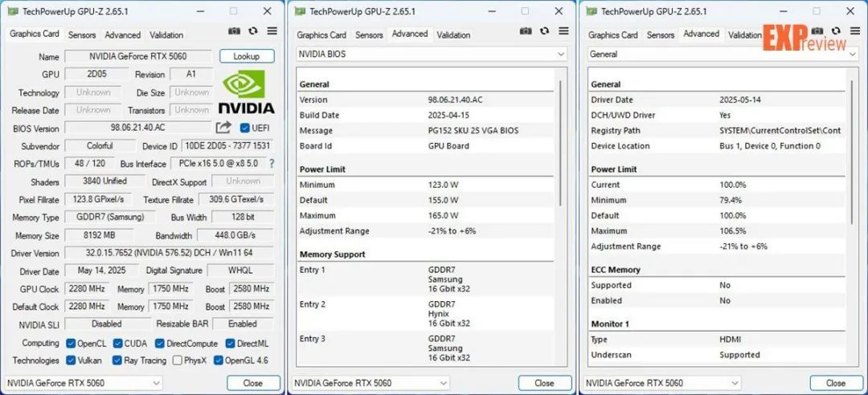Toggle the CUDA checkbox

tap(118, 344)
